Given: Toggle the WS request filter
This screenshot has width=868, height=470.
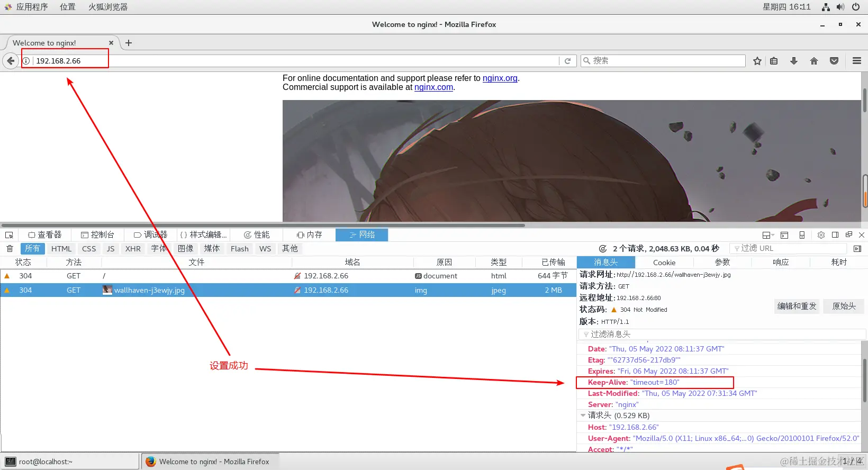Looking at the screenshot, I should click(x=265, y=249).
